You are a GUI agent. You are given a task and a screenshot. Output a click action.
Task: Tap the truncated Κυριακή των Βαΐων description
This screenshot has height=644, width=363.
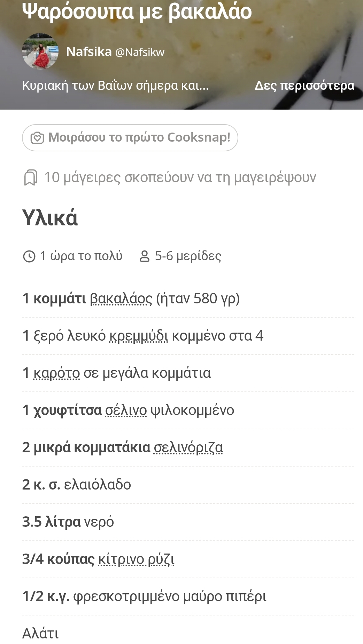pos(115,86)
